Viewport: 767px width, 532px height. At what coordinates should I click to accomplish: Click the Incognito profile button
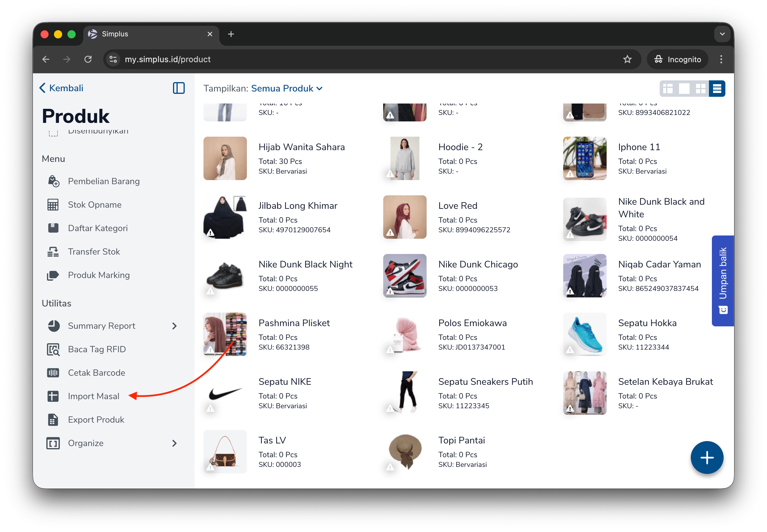coord(677,59)
